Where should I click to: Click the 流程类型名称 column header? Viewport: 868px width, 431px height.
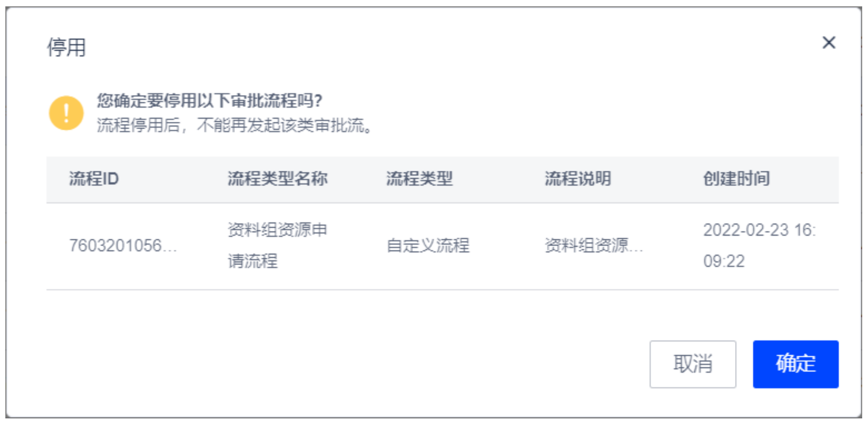click(x=278, y=179)
